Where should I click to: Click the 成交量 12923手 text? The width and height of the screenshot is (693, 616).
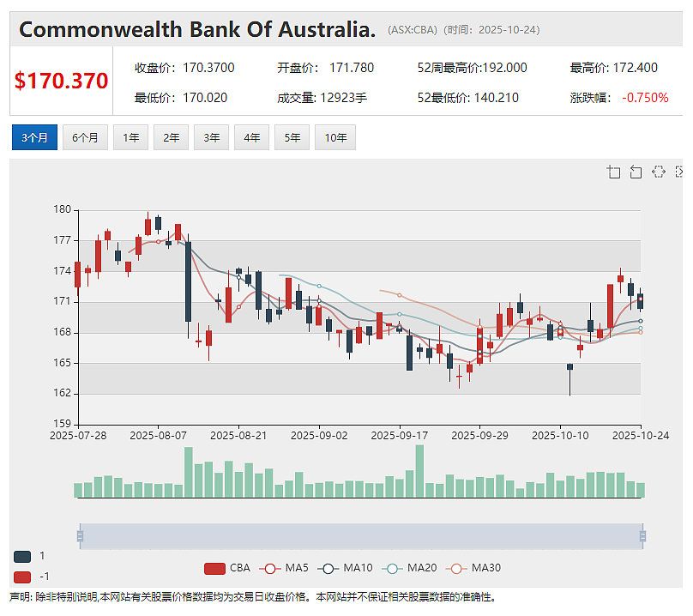click(x=322, y=98)
